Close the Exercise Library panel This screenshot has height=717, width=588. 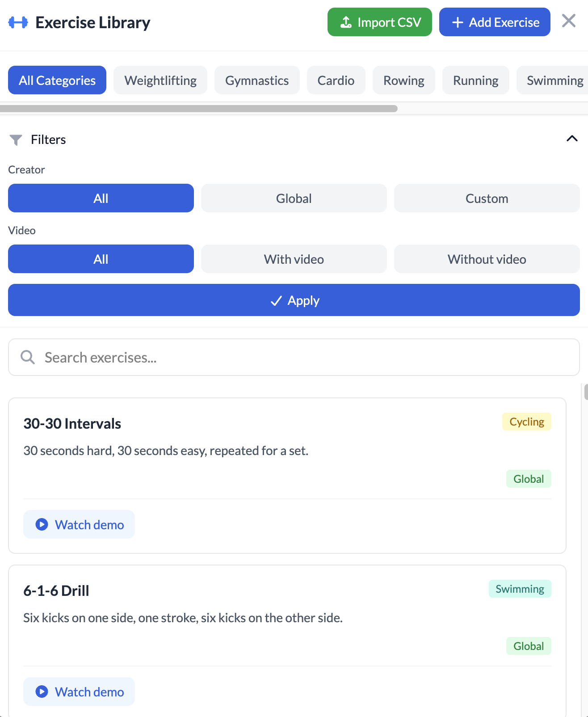coord(568,21)
